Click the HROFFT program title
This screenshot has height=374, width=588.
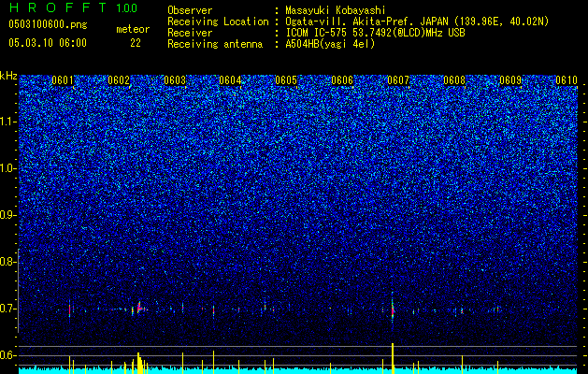click(59, 7)
